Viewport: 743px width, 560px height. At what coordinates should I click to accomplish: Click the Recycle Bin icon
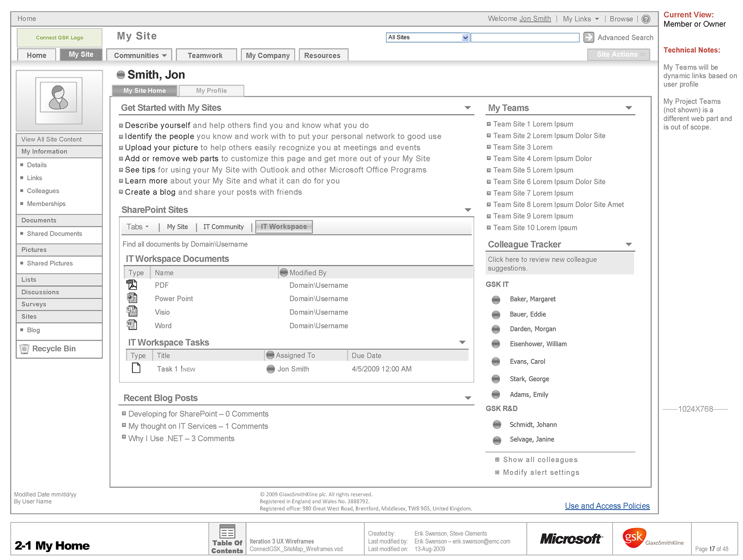(x=24, y=349)
